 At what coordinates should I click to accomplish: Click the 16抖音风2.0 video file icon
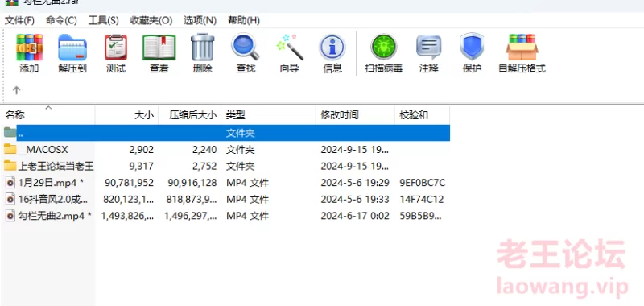click(10, 199)
